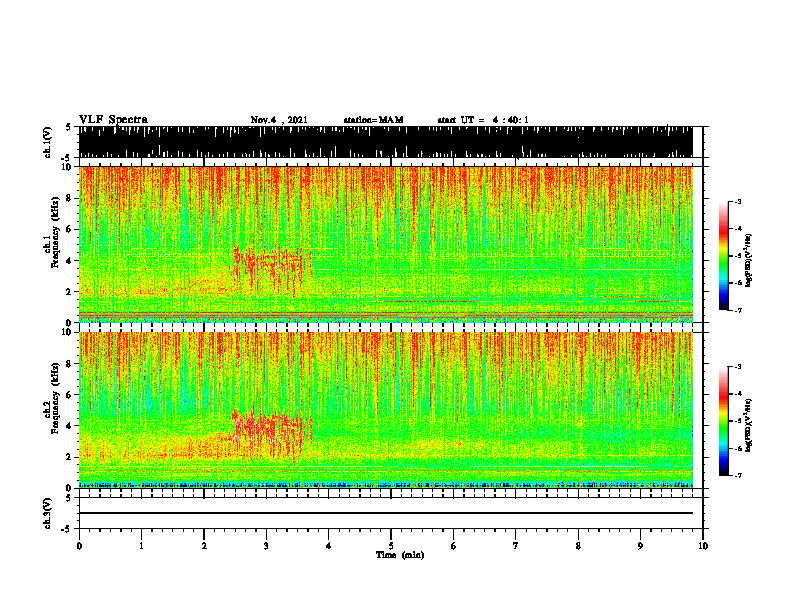Click time axis tick label "7"
The image size is (792, 612).
coord(516,546)
